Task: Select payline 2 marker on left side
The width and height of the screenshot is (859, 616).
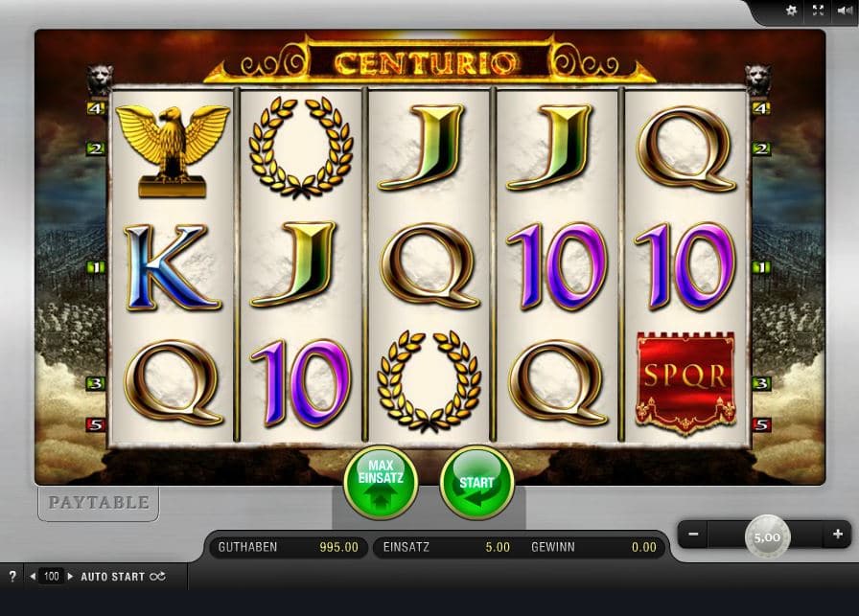Action: click(x=95, y=148)
